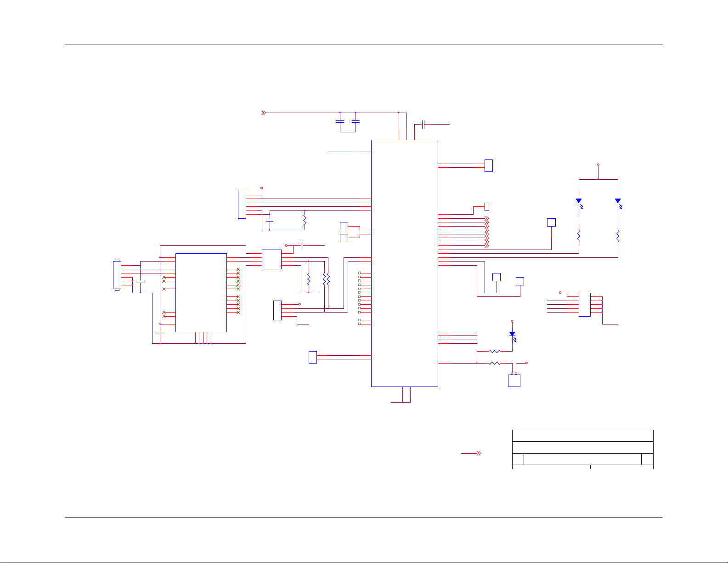Select the tall header connector left of large IC

[x=242, y=205]
